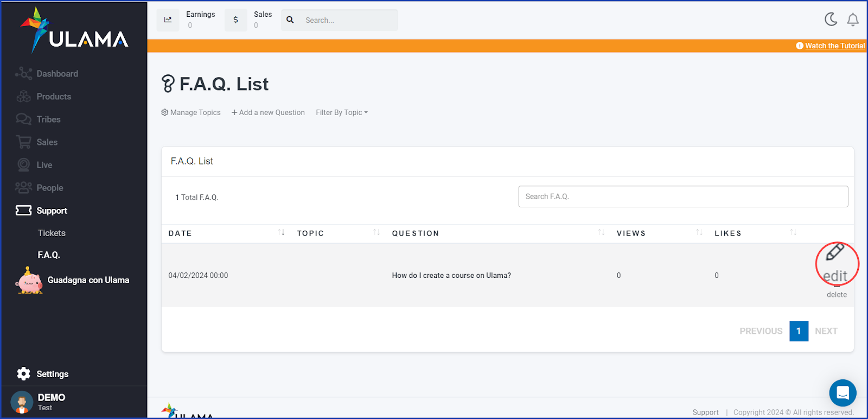Click the NEXT pagination button
The height and width of the screenshot is (419, 868).
(x=826, y=331)
